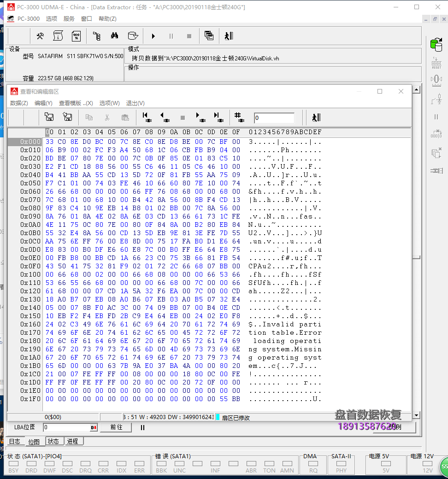Open the utility tools (hammer and wrench) icon

pyautogui.click(x=40, y=36)
